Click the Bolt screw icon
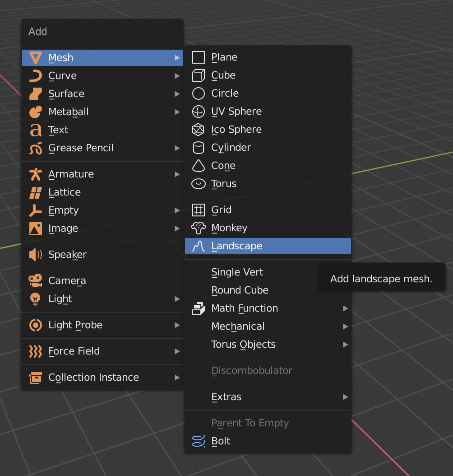Image resolution: width=453 pixels, height=476 pixels. coord(198,441)
